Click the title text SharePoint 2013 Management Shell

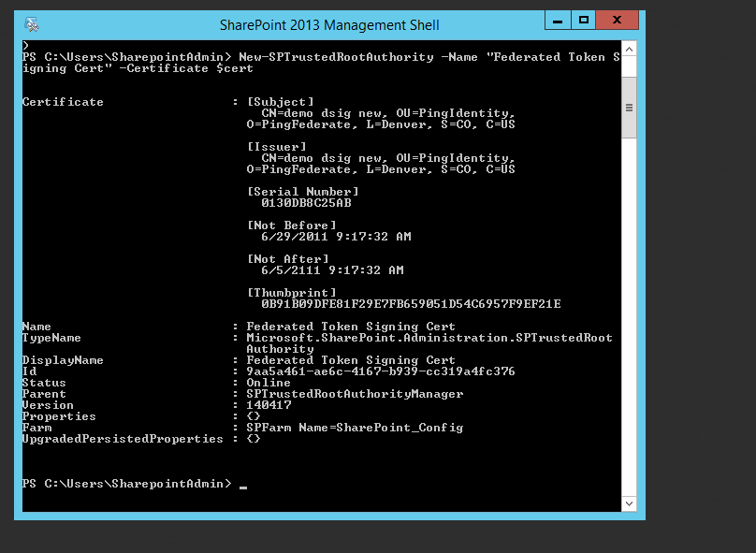point(329,25)
